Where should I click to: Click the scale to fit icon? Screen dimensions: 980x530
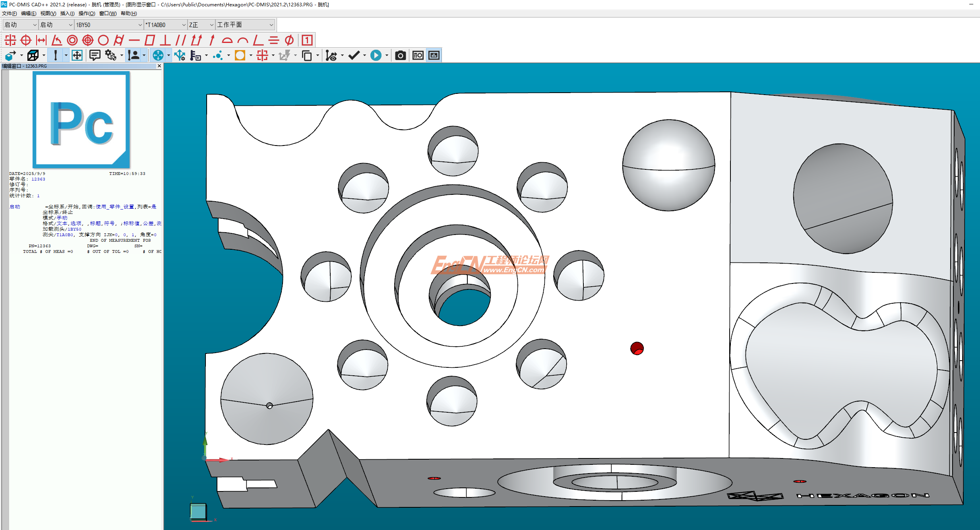(77, 55)
